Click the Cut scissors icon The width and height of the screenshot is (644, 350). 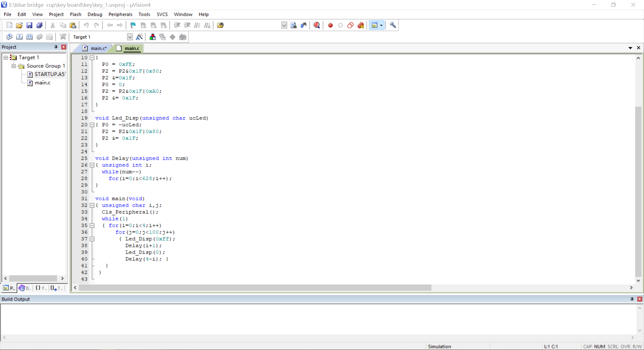point(53,25)
